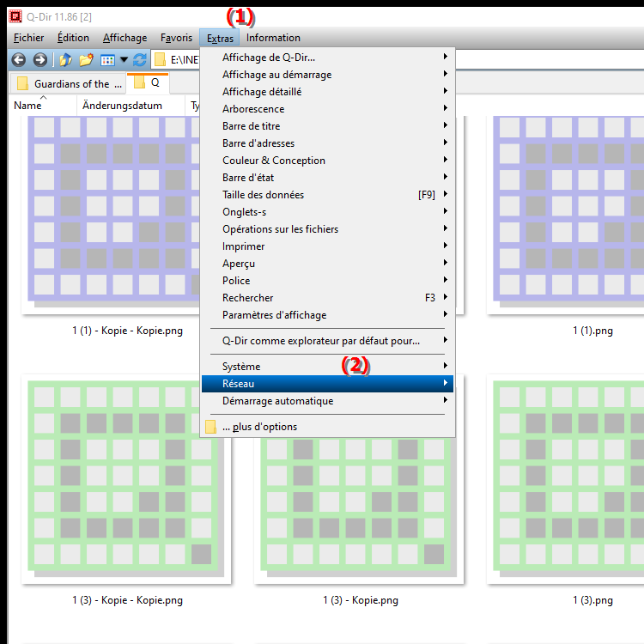Expand Affichage de Q-Dir... submenu

point(328,58)
